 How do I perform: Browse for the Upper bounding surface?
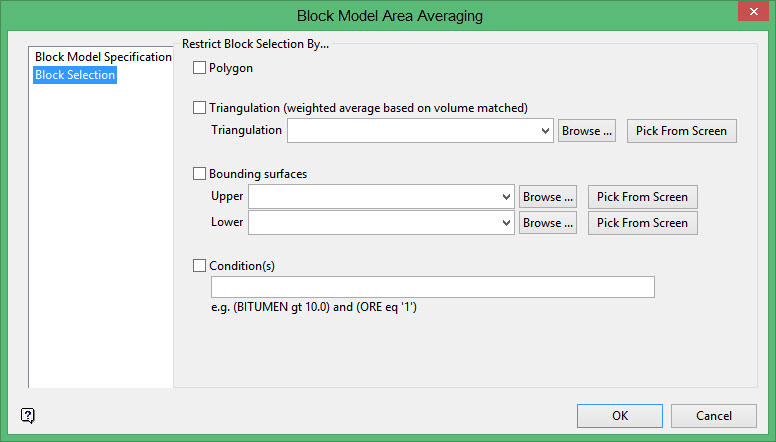547,197
